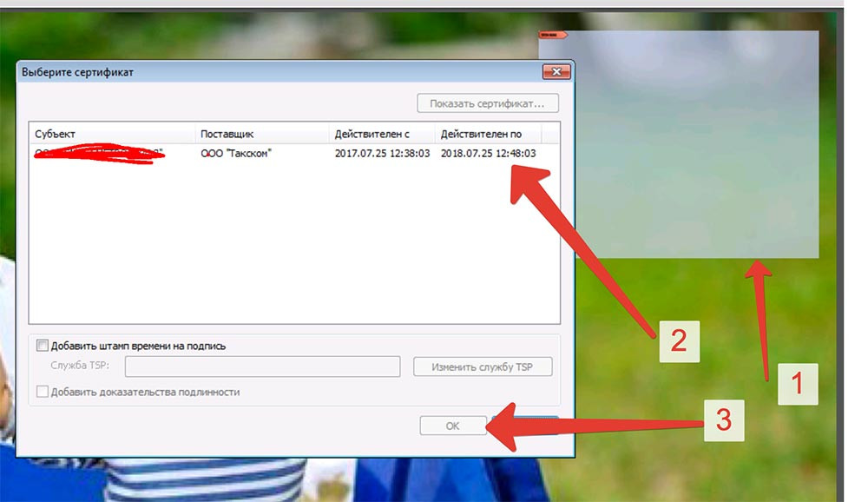868x502 pixels.
Task: Click the OK button
Action: 453,426
